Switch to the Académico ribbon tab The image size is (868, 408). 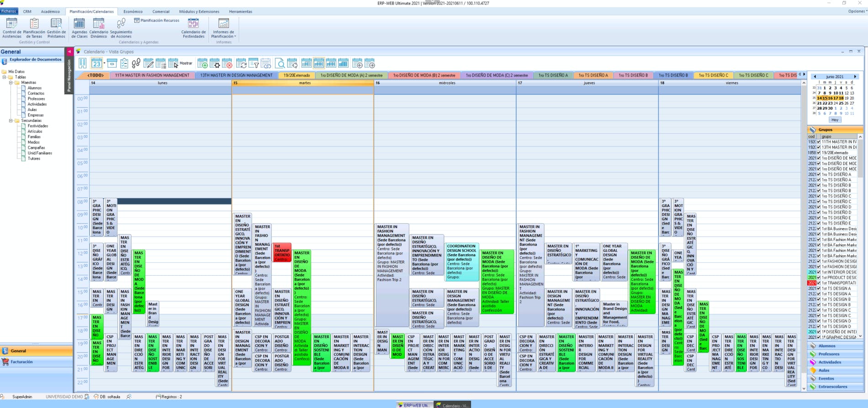coord(50,11)
